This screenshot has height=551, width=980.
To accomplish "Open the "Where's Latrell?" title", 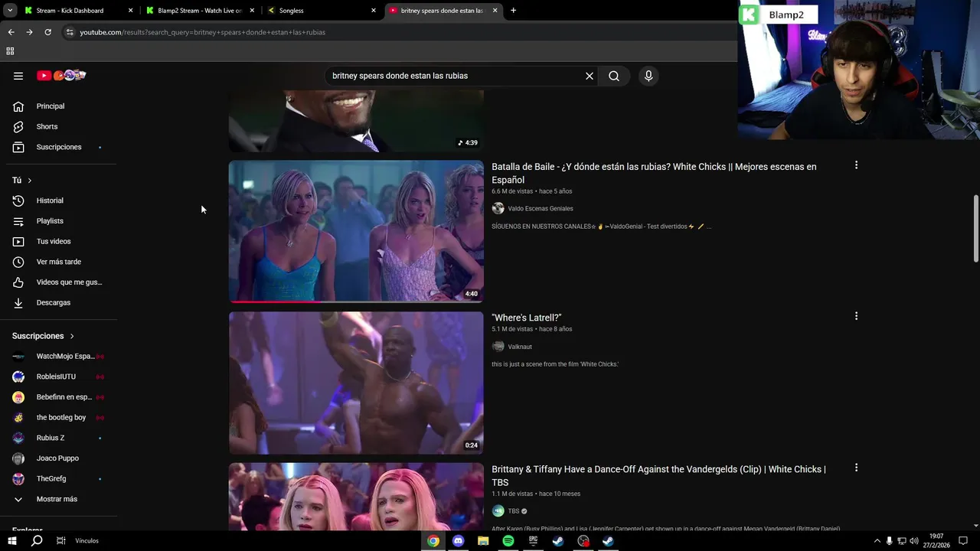I will coord(527,318).
